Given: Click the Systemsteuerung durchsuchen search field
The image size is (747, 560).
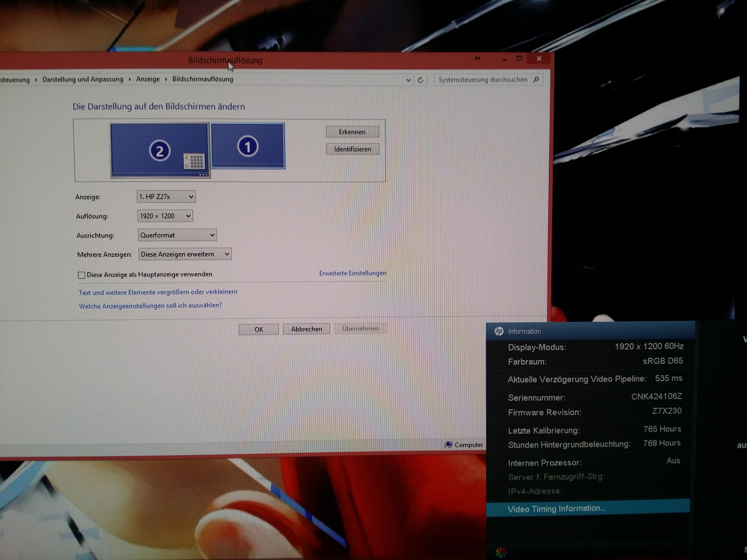Looking at the screenshot, I should coord(483,80).
